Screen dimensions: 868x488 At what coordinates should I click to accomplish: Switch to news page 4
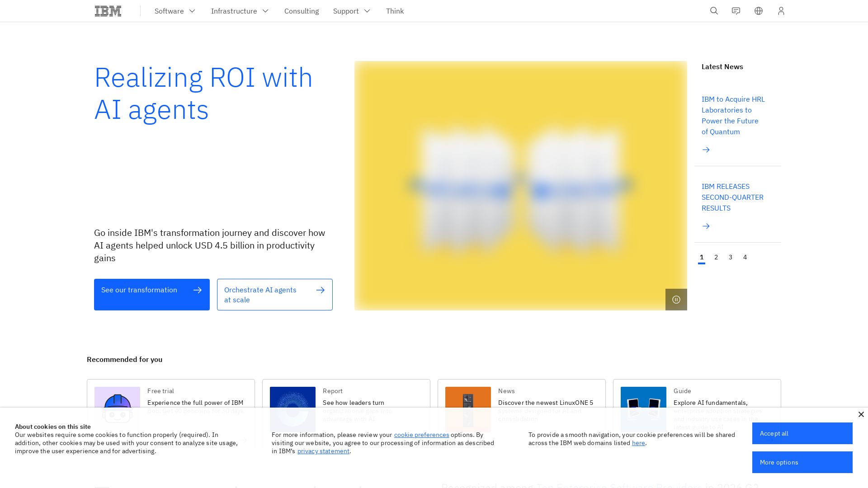(745, 257)
